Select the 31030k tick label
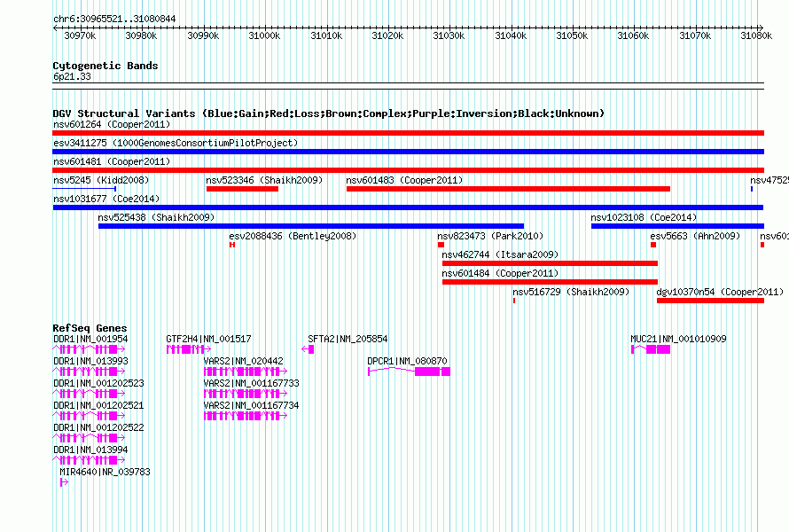Image resolution: width=789 pixels, height=532 pixels. pos(449,35)
